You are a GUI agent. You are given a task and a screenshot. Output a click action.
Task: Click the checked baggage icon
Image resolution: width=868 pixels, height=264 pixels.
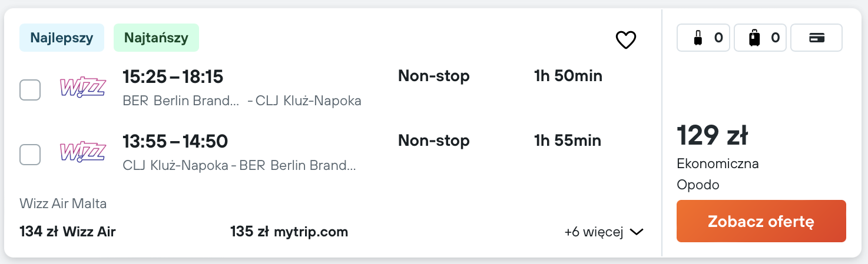[754, 38]
